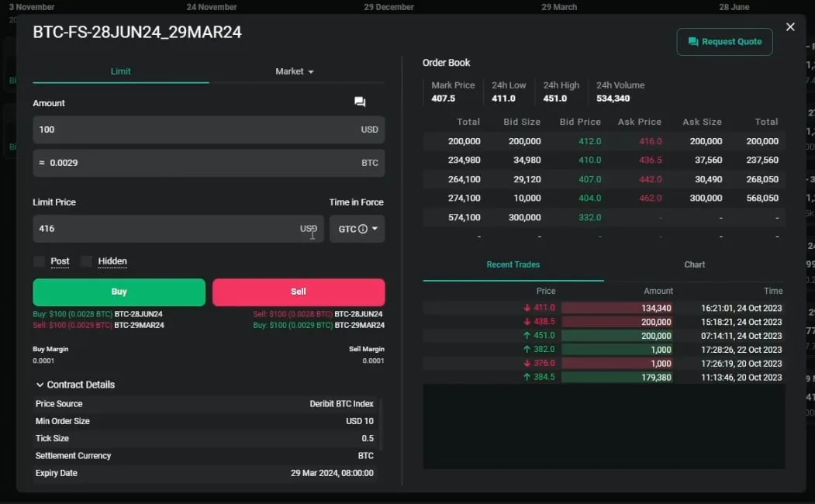Enable the Post checkbox
This screenshot has height=504, width=815.
point(39,261)
